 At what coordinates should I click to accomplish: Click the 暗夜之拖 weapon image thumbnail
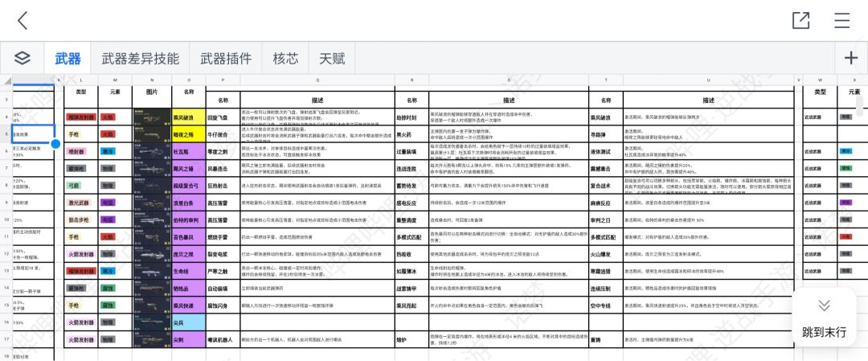point(152,134)
